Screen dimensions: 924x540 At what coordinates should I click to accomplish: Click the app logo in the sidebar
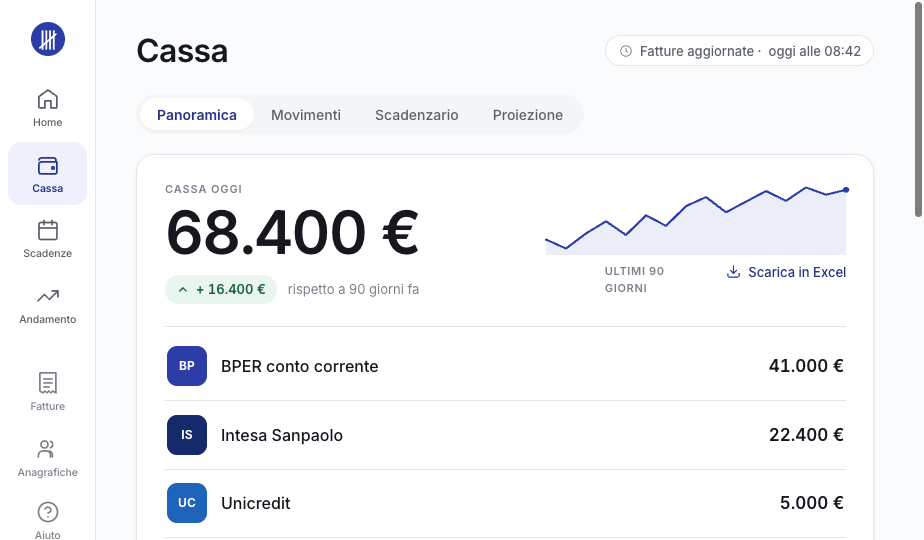click(x=48, y=39)
